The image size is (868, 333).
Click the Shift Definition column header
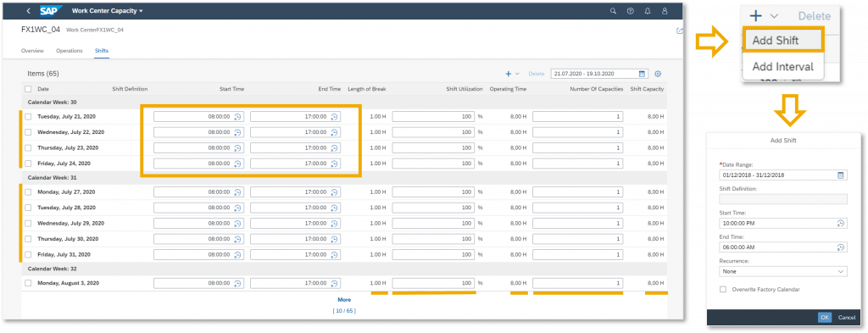pos(130,89)
